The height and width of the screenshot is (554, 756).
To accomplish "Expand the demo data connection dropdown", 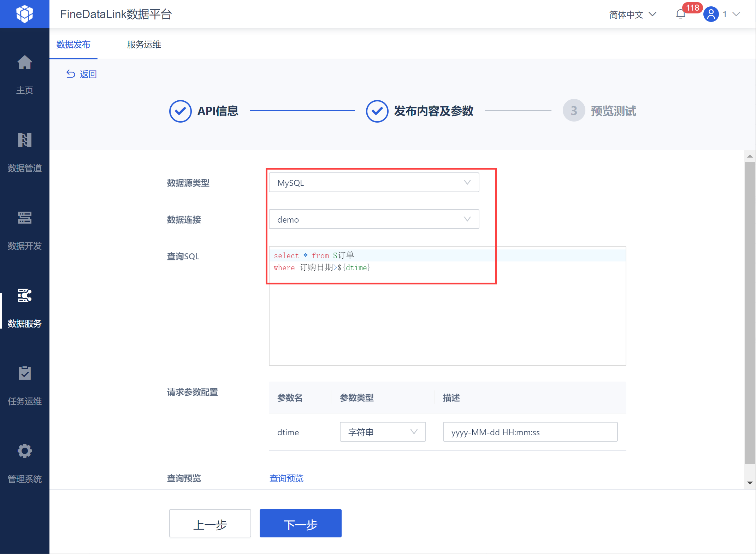I will [x=374, y=219].
